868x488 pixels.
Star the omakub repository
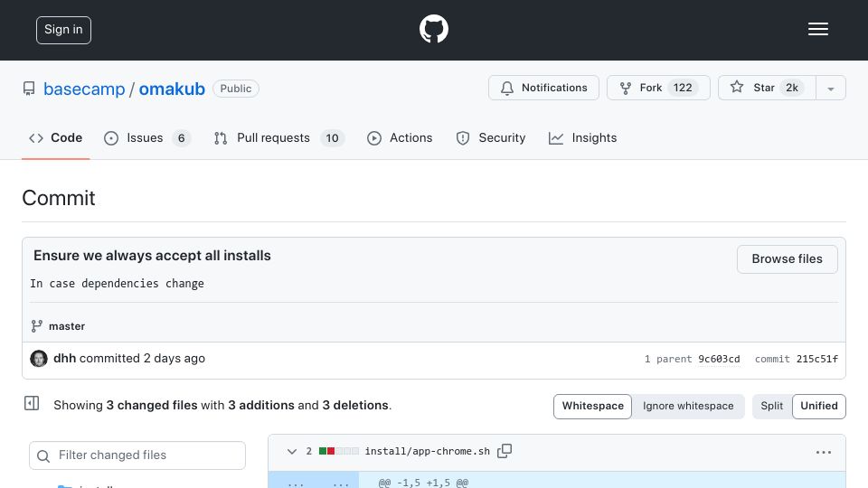click(767, 88)
